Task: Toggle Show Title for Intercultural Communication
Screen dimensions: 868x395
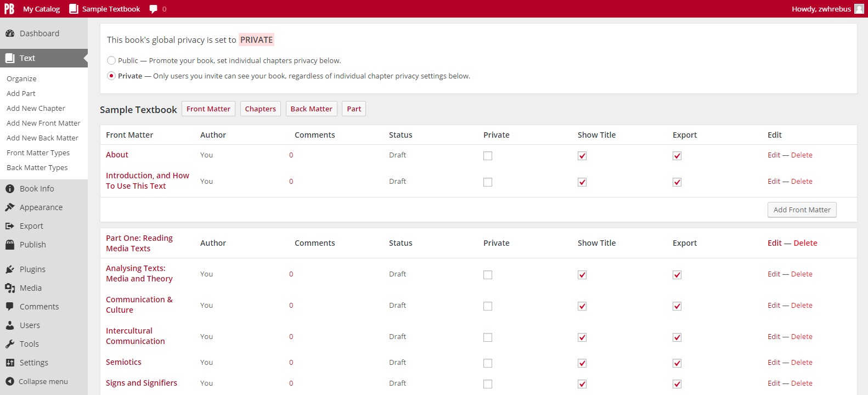Action: tap(582, 337)
